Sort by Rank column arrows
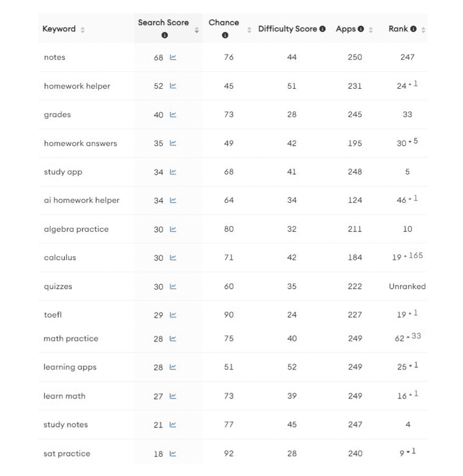This screenshot has width=463, height=476. point(423,30)
